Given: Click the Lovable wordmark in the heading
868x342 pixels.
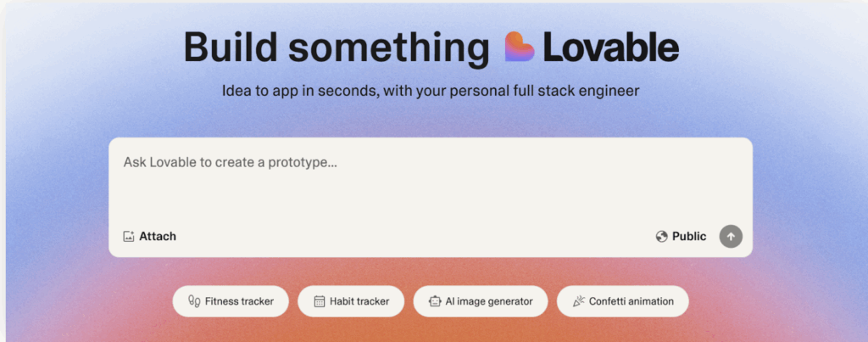Looking at the screenshot, I should (x=610, y=48).
